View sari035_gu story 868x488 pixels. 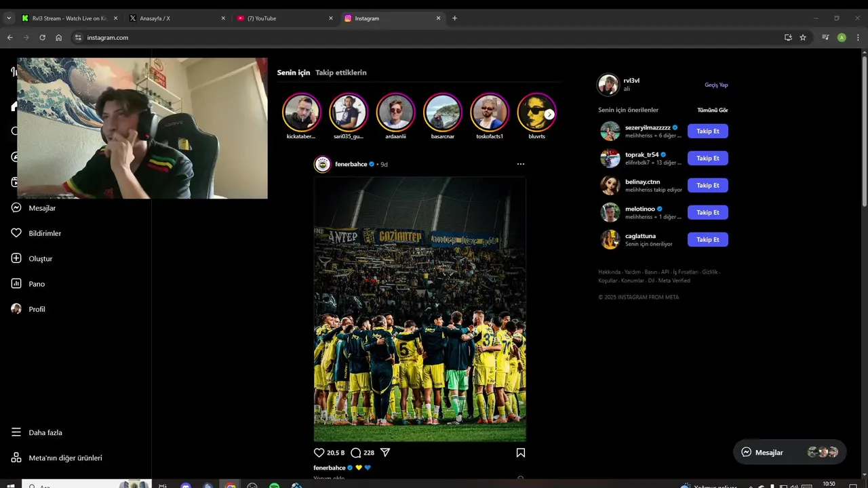(349, 113)
